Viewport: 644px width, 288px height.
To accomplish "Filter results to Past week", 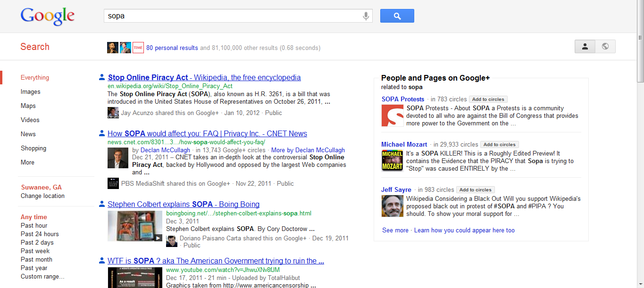I will [35, 251].
